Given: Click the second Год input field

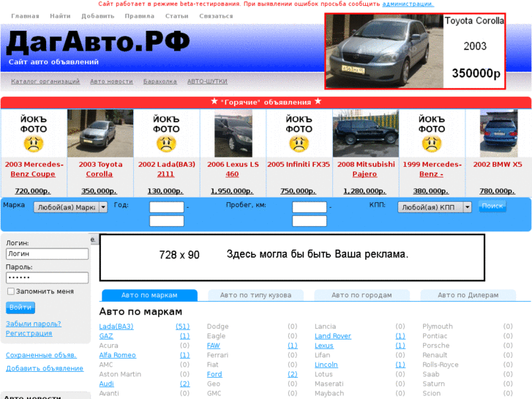Looking at the screenshot, I should tap(167, 221).
